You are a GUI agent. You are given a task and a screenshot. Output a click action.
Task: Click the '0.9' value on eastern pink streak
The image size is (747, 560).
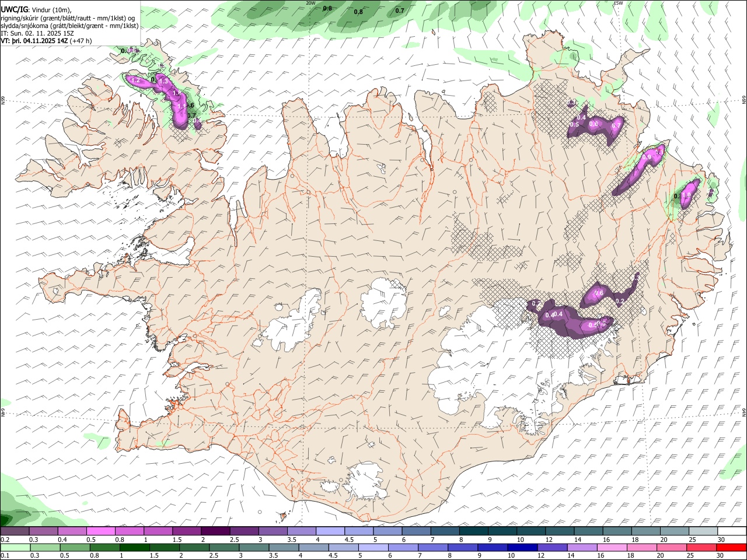pyautogui.click(x=647, y=157)
